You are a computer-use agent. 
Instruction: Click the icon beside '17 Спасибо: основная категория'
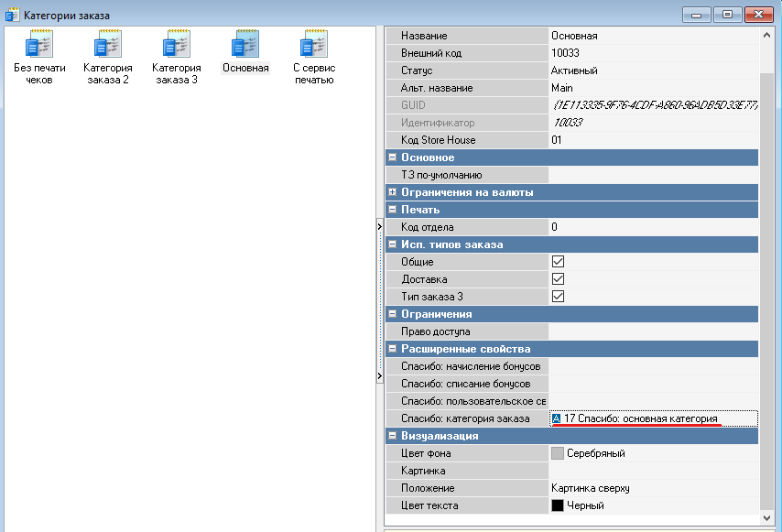pos(556,418)
